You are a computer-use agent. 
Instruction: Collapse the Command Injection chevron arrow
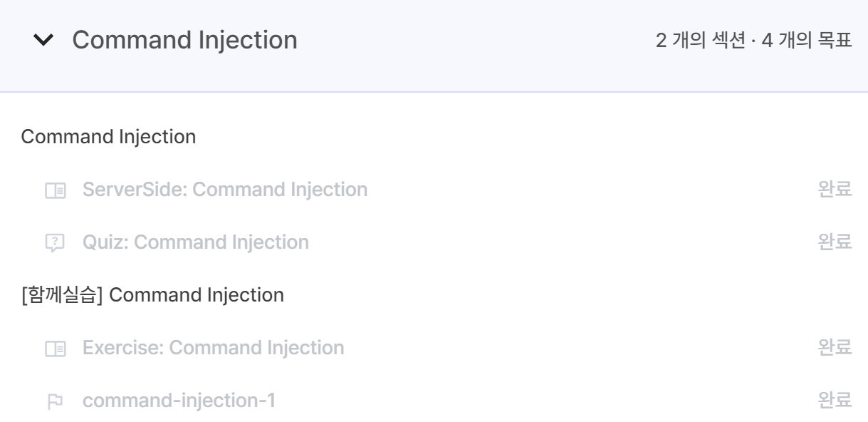coord(43,41)
